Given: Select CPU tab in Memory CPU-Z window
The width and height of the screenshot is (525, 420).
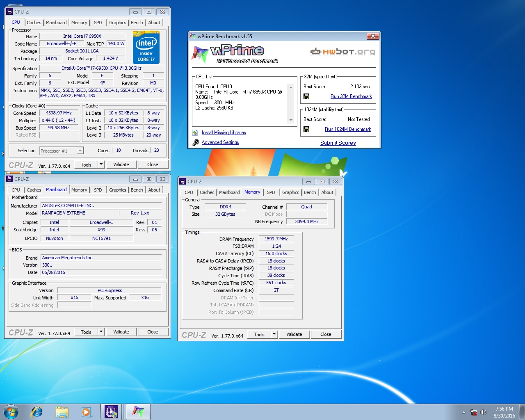Looking at the screenshot, I should click(189, 192).
